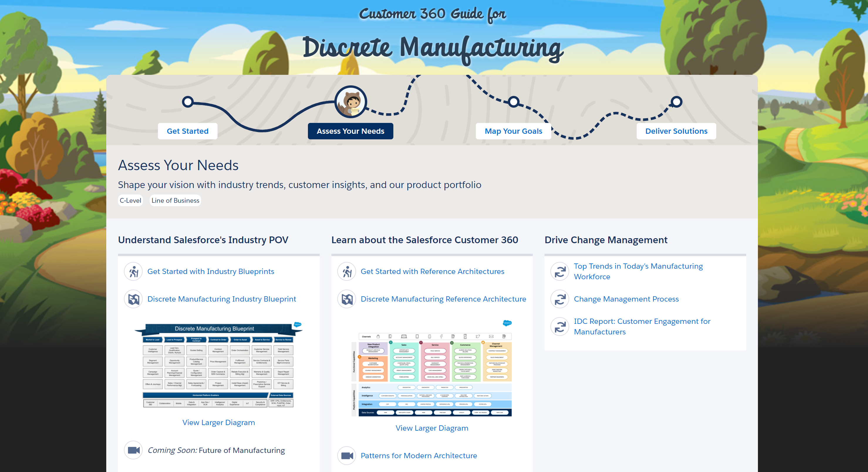868x472 pixels.
Task: Click the video icon beside Patterns for Modern Architecture
Action: pyautogui.click(x=347, y=456)
